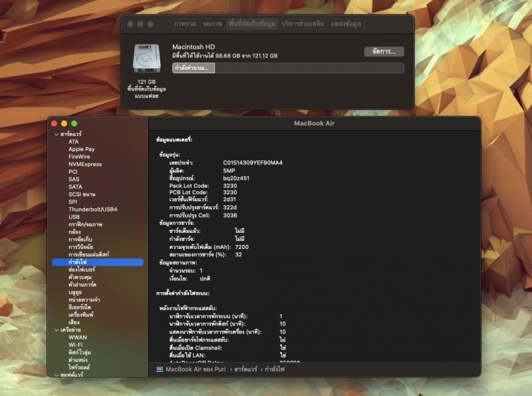Select USB in the sidebar
The image size is (532, 396).
click(x=74, y=217)
